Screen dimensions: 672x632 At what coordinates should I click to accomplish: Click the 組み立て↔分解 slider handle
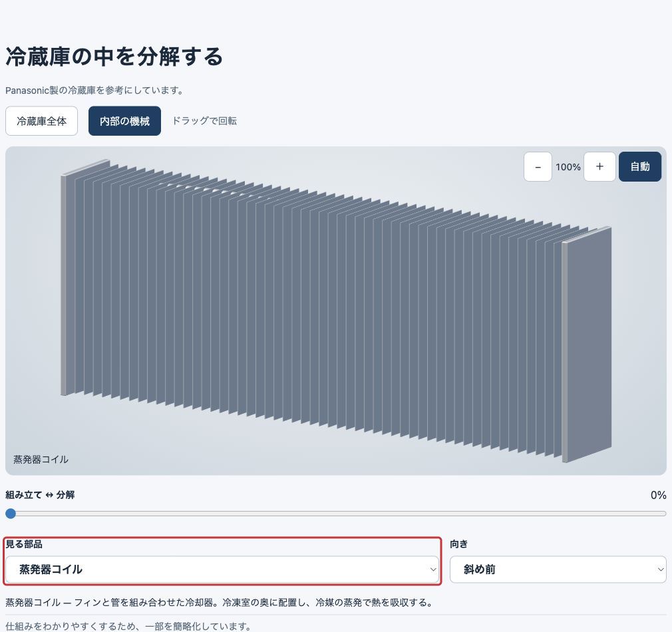point(11,514)
